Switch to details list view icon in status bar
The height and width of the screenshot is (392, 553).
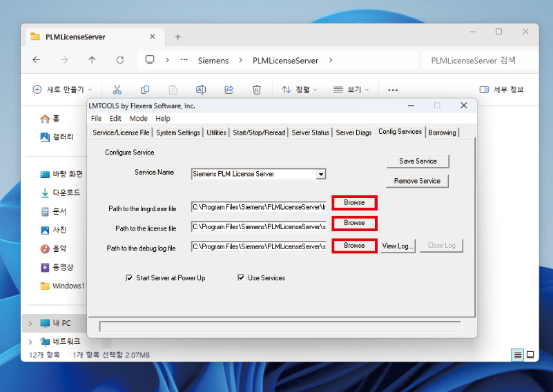[x=517, y=355]
